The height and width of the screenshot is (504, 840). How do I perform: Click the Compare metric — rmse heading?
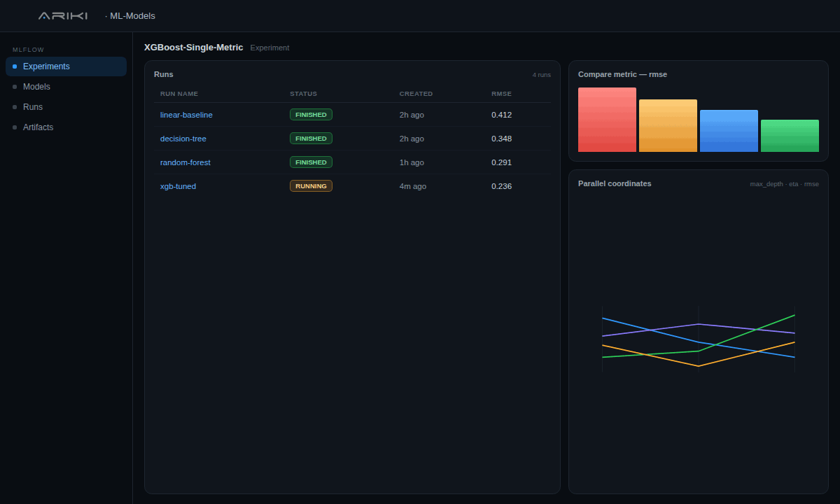(622, 74)
